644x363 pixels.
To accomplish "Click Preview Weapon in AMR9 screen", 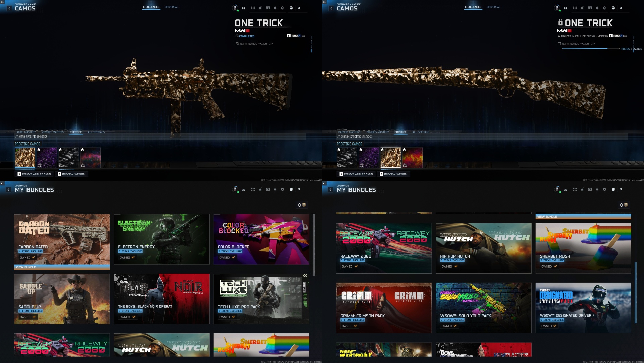I will point(71,174).
